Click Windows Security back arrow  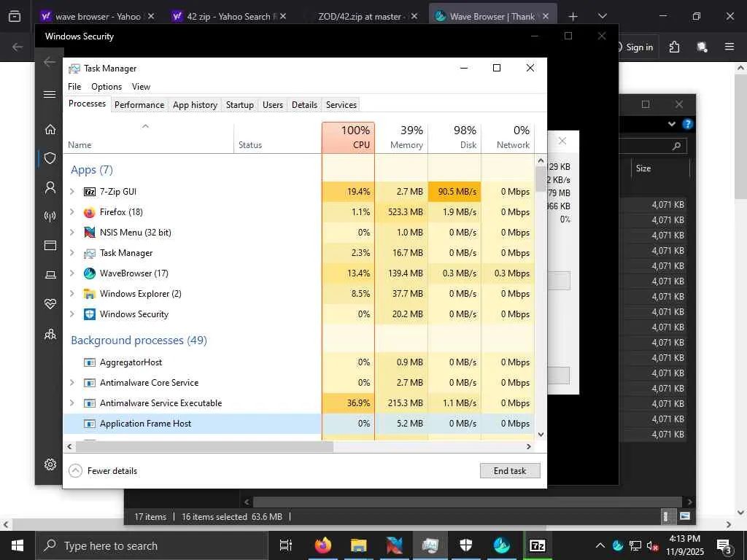50,62
